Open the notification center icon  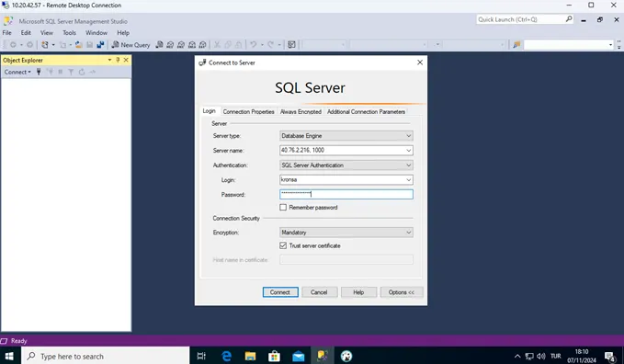click(x=609, y=356)
